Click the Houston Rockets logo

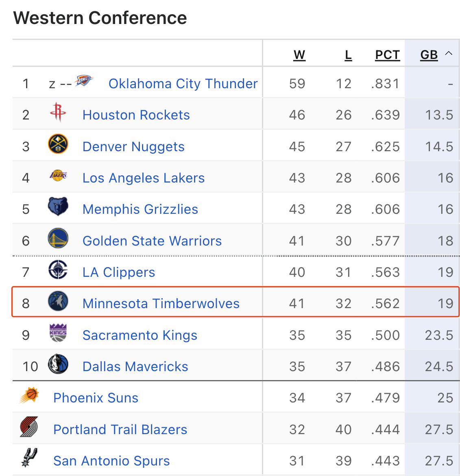pos(58,112)
